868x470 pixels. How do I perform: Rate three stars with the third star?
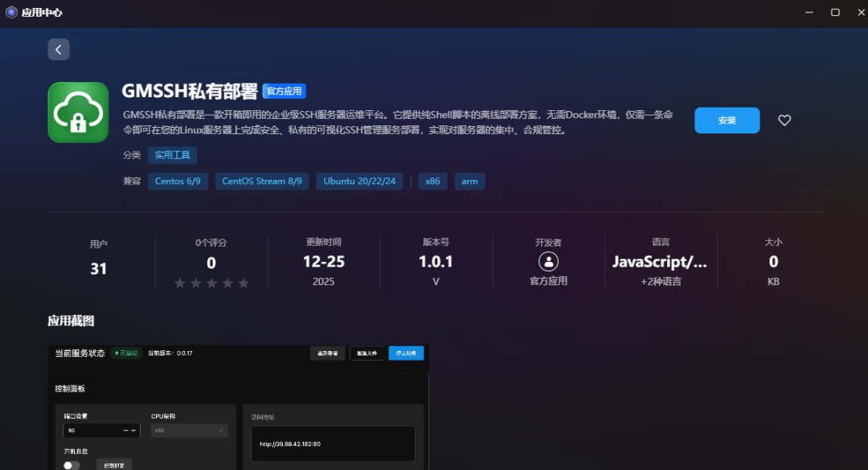pos(211,284)
